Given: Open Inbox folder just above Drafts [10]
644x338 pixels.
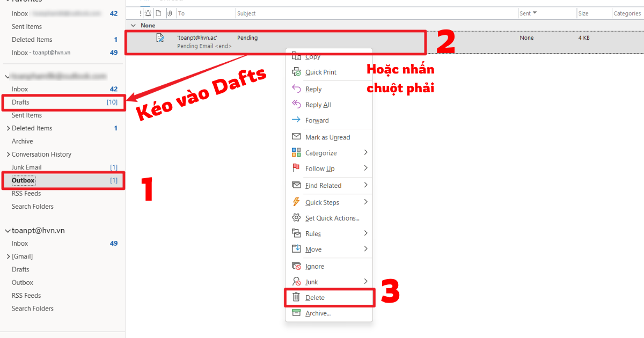Looking at the screenshot, I should click(63, 89).
